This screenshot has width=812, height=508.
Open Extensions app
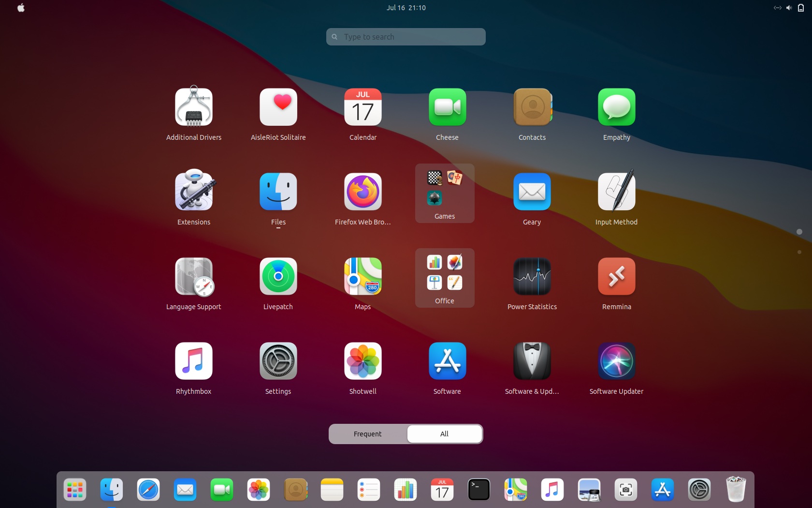click(x=194, y=191)
